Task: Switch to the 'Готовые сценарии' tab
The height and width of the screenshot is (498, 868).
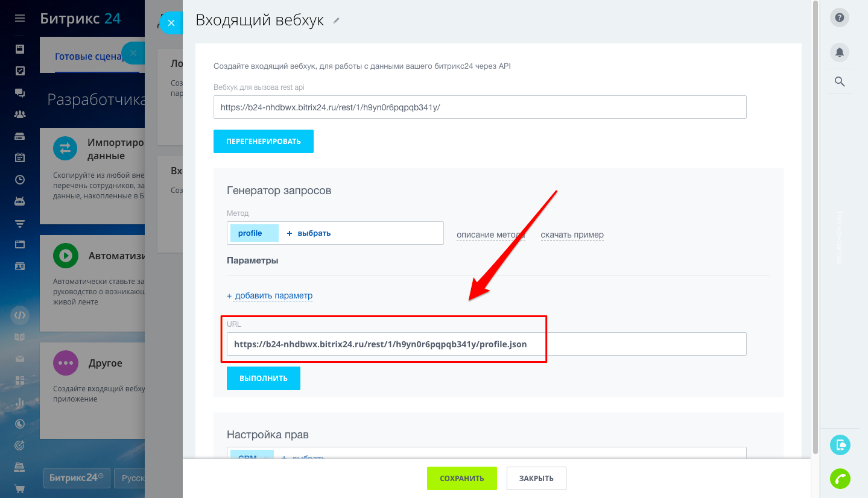Action: point(90,57)
